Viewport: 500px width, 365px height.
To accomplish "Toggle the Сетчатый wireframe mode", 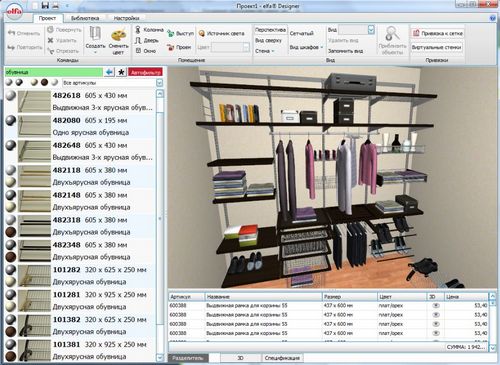I will point(302,33).
